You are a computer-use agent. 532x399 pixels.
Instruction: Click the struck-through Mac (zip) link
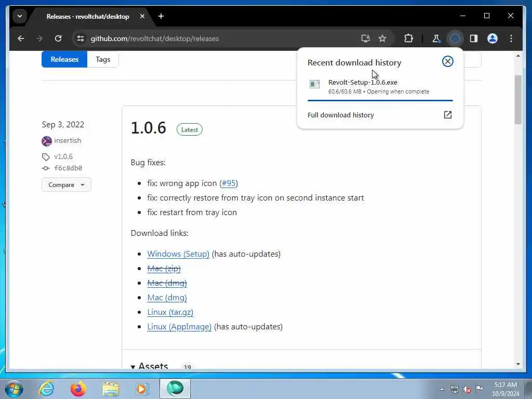tap(164, 269)
